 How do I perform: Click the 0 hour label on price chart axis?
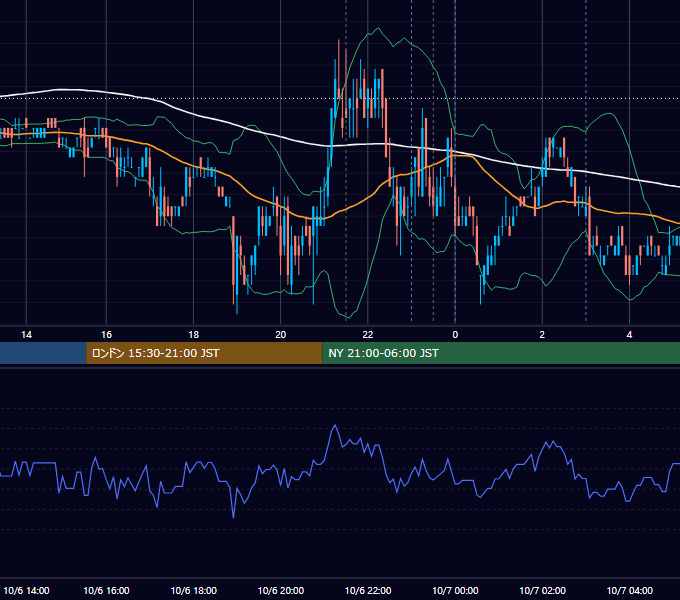tap(455, 335)
